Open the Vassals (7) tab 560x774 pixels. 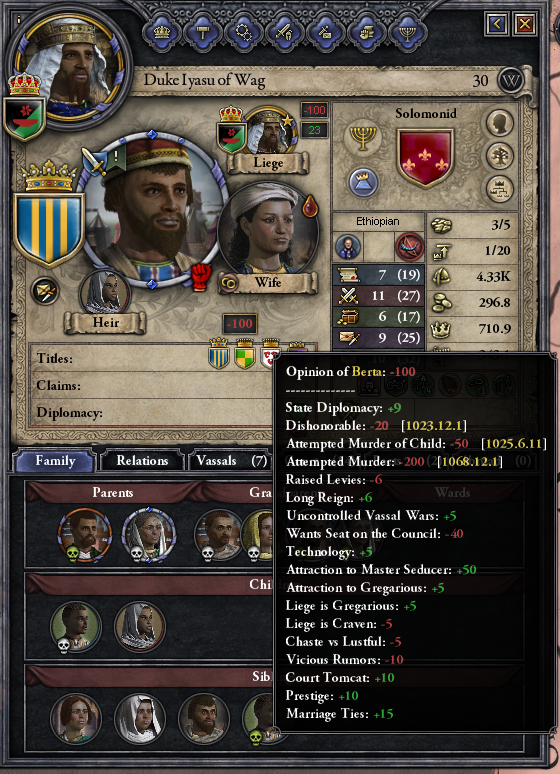[x=231, y=461]
